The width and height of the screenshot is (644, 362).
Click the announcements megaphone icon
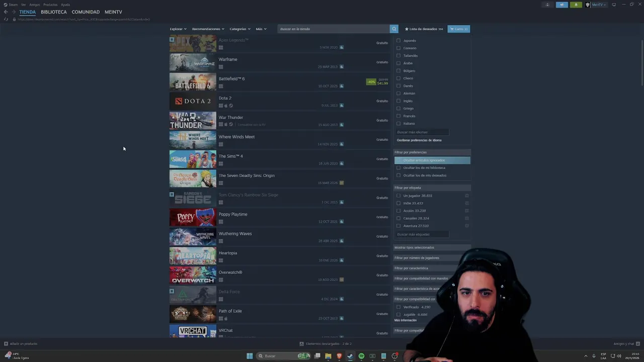click(x=562, y=5)
